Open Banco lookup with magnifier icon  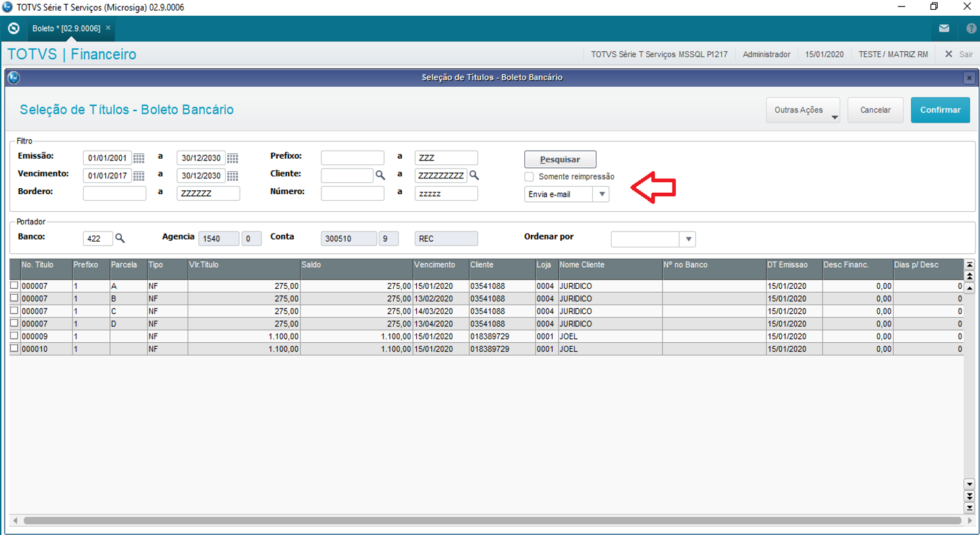pos(120,238)
